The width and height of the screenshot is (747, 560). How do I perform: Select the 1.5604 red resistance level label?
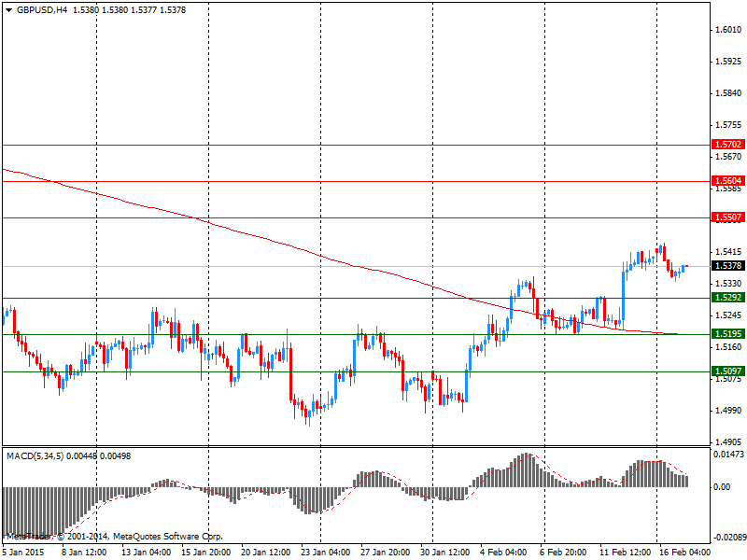point(728,180)
